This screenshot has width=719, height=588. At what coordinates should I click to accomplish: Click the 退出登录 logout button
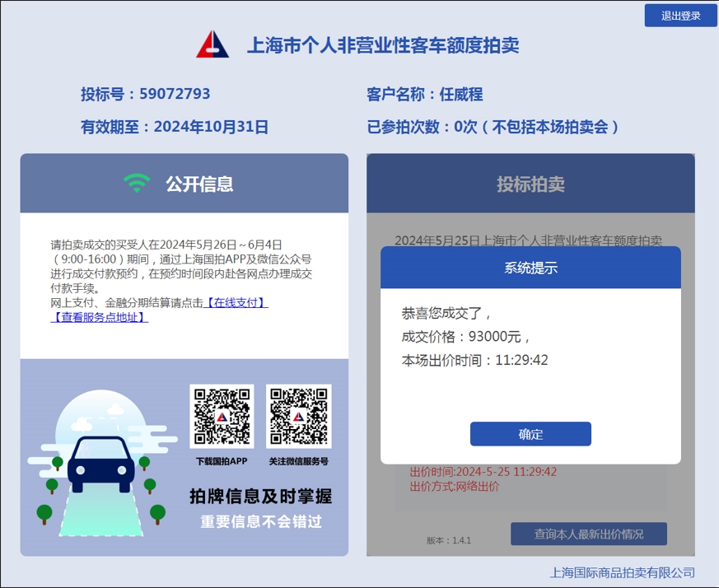tap(680, 16)
